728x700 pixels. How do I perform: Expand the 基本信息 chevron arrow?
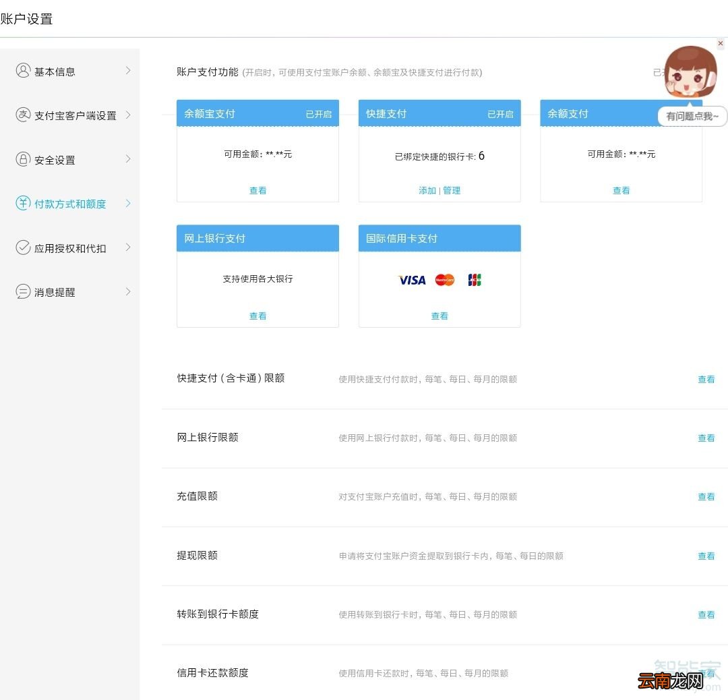128,71
